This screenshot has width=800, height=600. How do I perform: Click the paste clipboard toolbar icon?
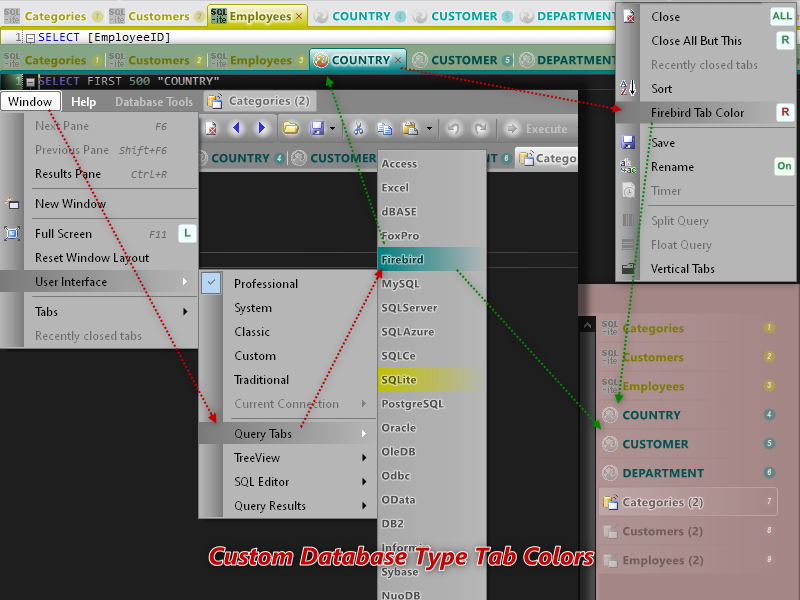pyautogui.click(x=410, y=129)
